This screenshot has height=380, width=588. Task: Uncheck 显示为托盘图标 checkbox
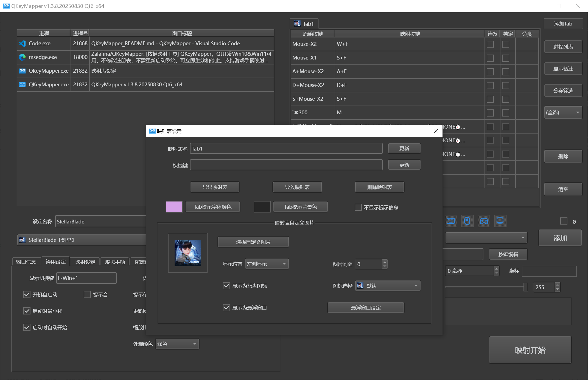pos(226,286)
